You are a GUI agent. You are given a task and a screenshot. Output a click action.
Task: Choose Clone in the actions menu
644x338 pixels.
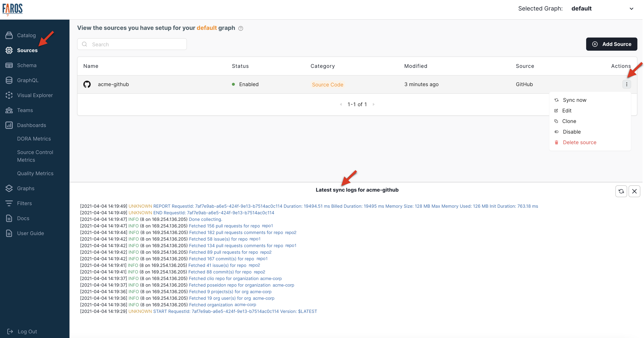coord(569,121)
